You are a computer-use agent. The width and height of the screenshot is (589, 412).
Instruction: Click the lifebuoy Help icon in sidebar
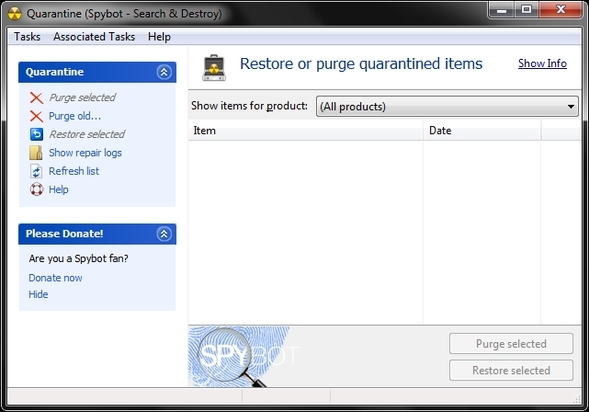(36, 189)
